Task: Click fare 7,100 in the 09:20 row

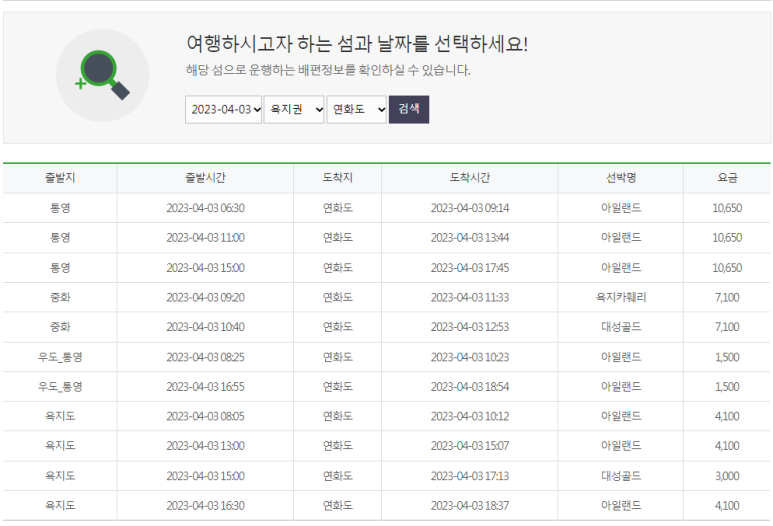Action: [727, 297]
